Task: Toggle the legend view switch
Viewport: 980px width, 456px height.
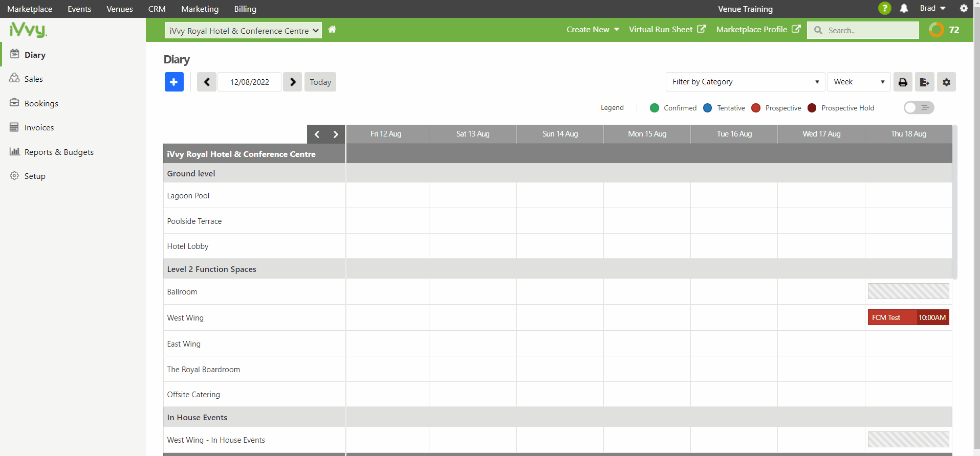Action: [x=919, y=107]
